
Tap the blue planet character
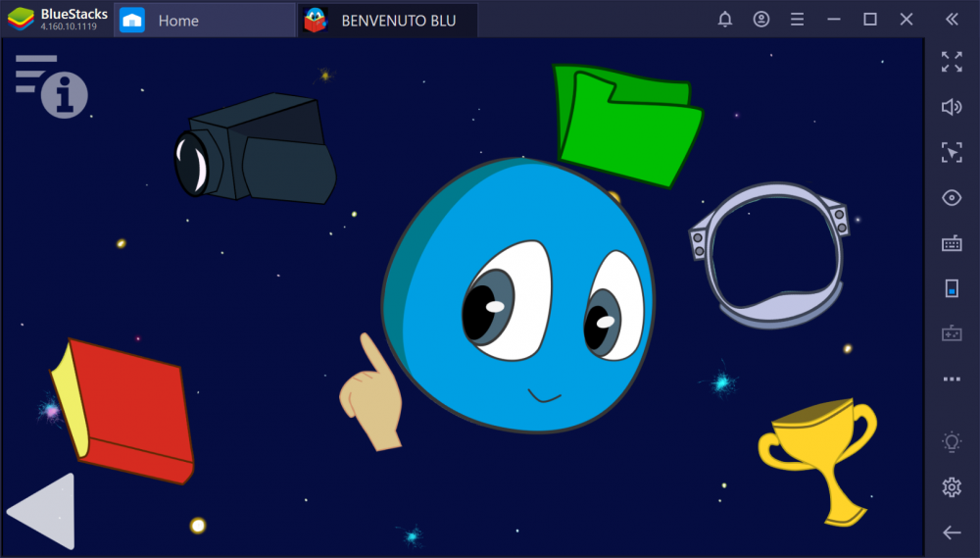pos(519,296)
